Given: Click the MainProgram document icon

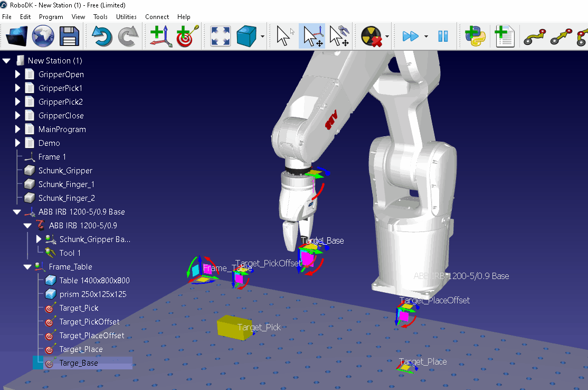Looking at the screenshot, I should pyautogui.click(x=30, y=129).
